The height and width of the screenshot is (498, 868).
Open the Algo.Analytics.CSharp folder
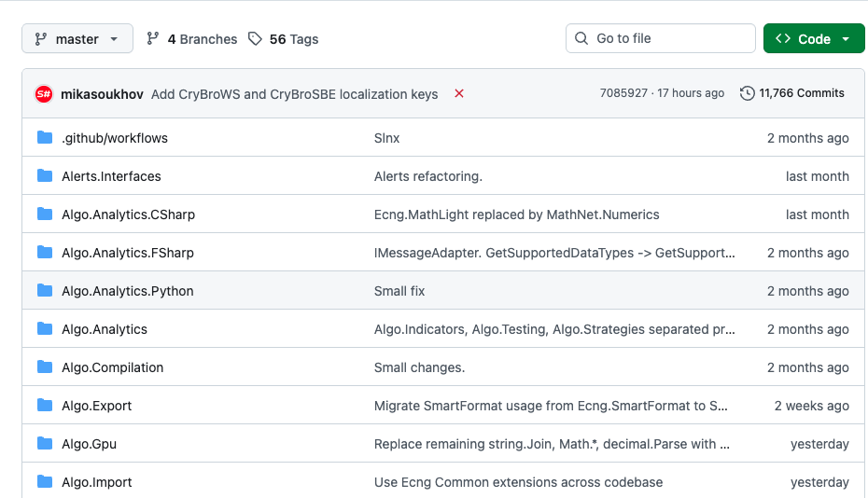129,214
